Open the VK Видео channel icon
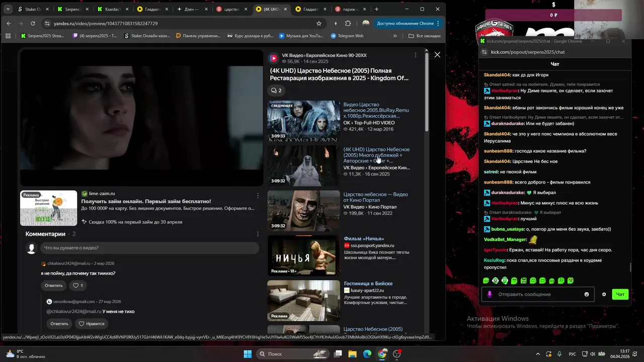Screen dimensions: 644x362 274,58
